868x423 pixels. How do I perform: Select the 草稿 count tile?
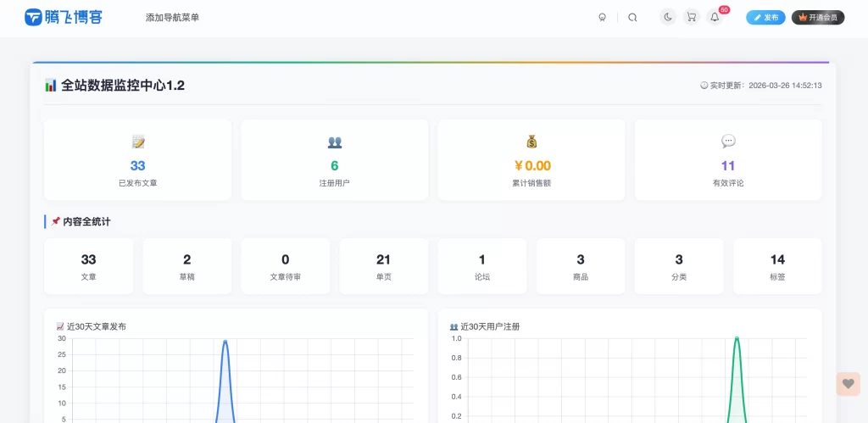186,266
